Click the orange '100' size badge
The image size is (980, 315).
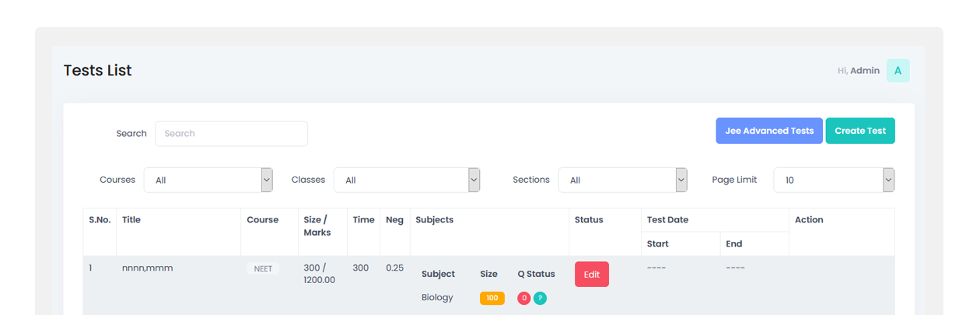[x=492, y=298]
